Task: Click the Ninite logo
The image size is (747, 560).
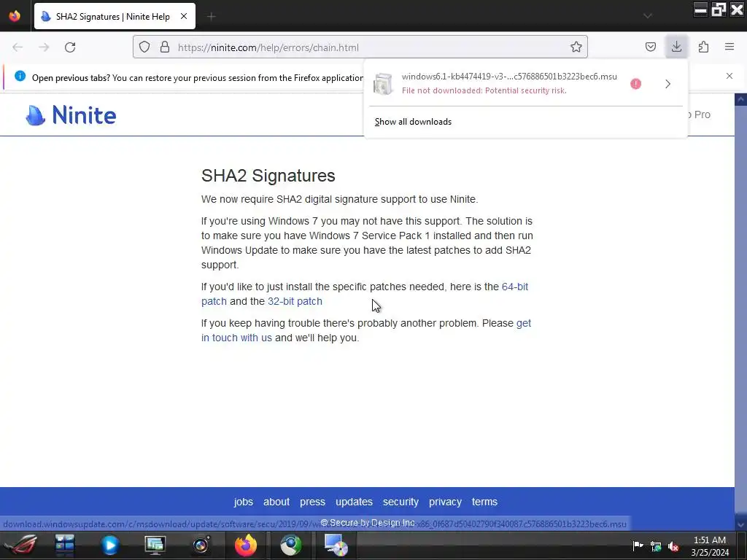Action: (71, 115)
